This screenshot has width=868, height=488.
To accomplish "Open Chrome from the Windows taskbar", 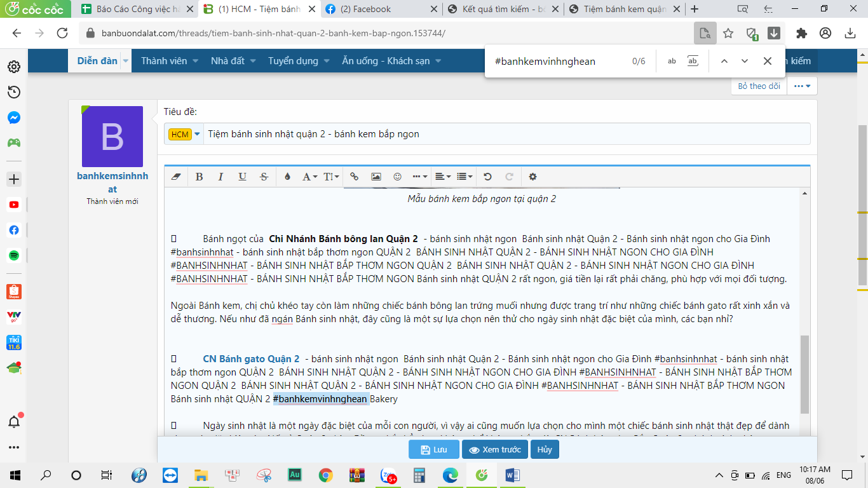I will coord(326,475).
